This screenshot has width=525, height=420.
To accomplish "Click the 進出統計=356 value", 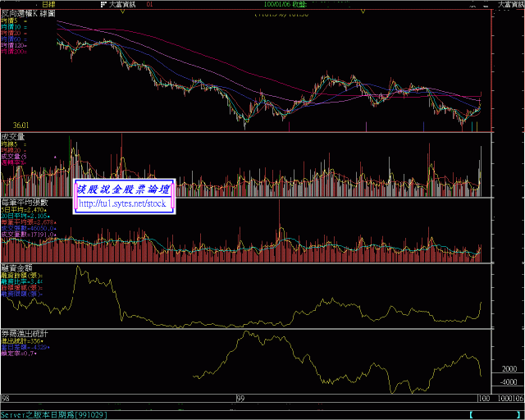I will [x=22, y=341].
